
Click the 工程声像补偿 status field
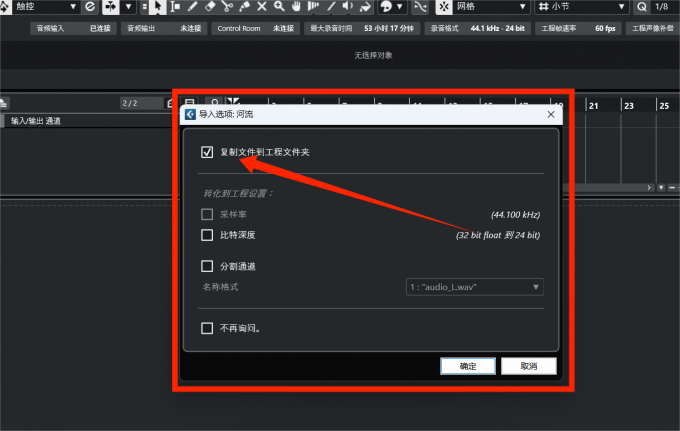click(653, 28)
